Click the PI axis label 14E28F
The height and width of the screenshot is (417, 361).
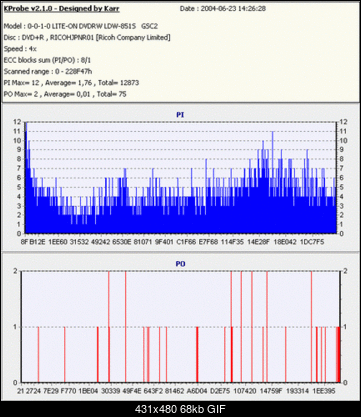coord(258,242)
